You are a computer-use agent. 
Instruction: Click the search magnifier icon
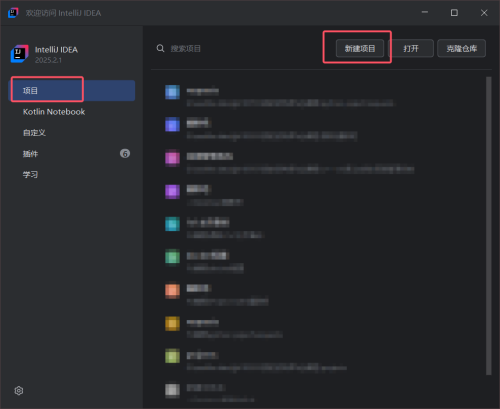[160, 48]
